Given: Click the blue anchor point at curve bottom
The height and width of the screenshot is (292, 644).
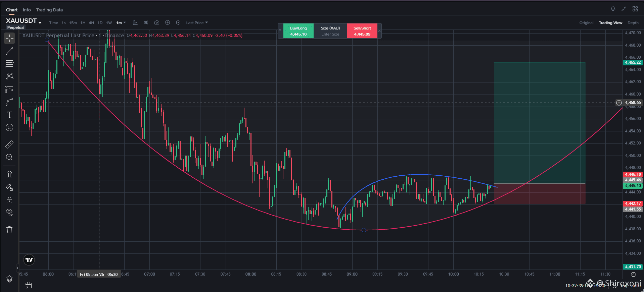Looking at the screenshot, I should coord(364,230).
